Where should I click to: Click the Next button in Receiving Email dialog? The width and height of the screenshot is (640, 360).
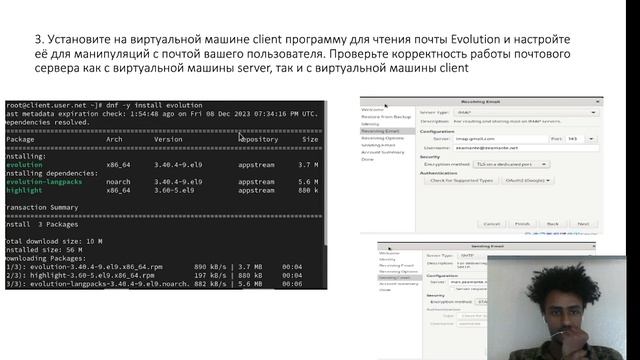coord(583,224)
